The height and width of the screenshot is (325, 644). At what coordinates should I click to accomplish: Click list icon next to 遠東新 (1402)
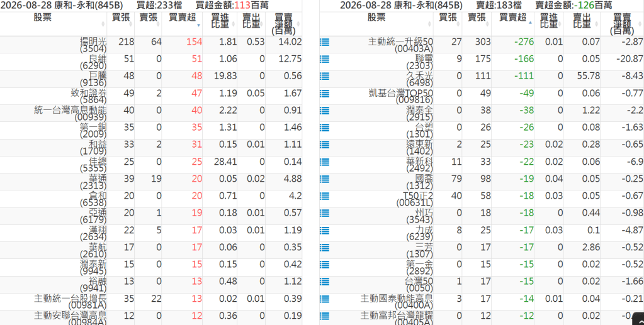tap(324, 145)
